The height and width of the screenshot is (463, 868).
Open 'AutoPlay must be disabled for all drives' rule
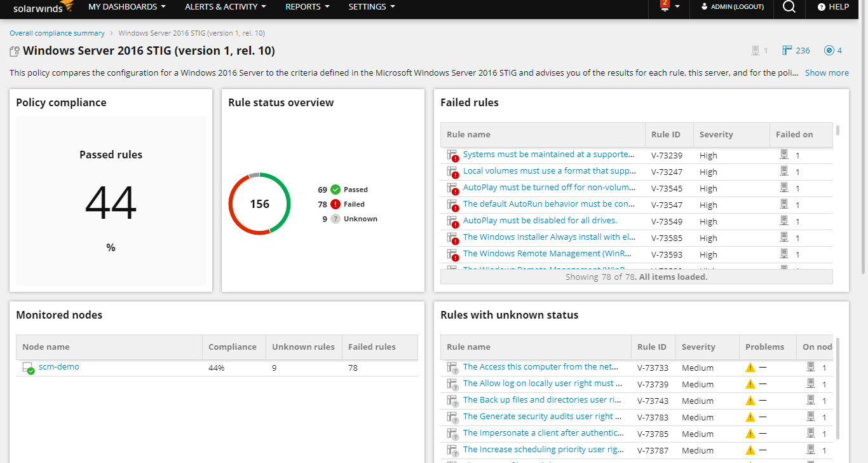pos(540,221)
